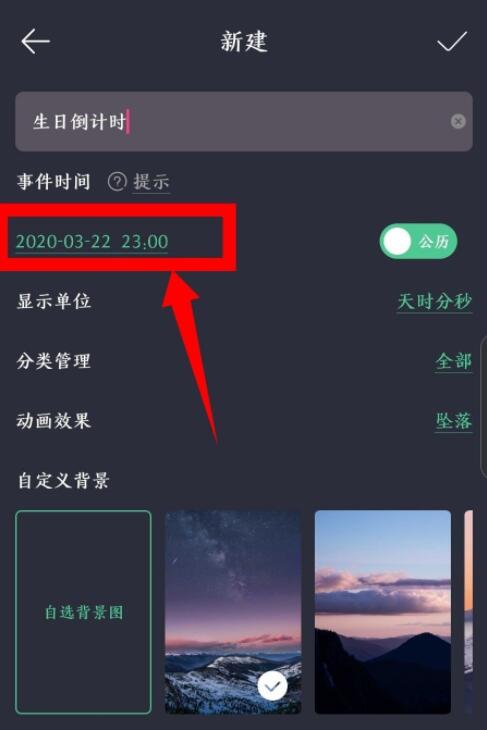The height and width of the screenshot is (730, 487).
Task: Open the 全部 category selector
Action: 453,361
